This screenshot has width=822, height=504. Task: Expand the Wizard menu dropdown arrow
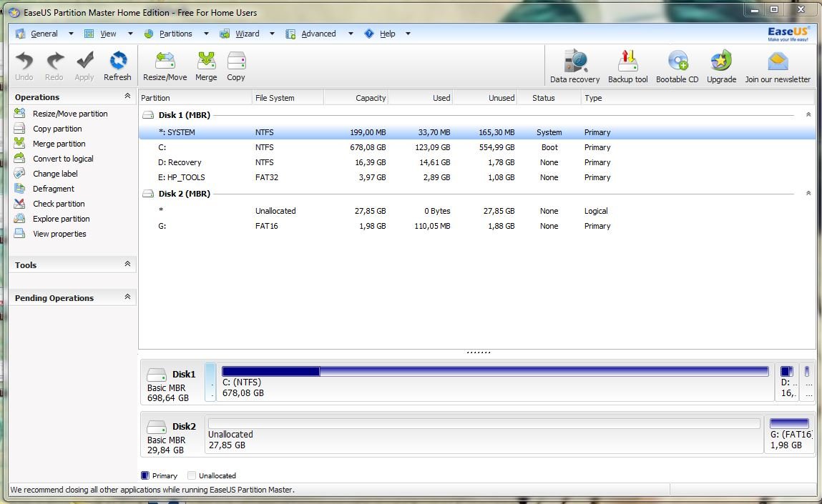(272, 34)
